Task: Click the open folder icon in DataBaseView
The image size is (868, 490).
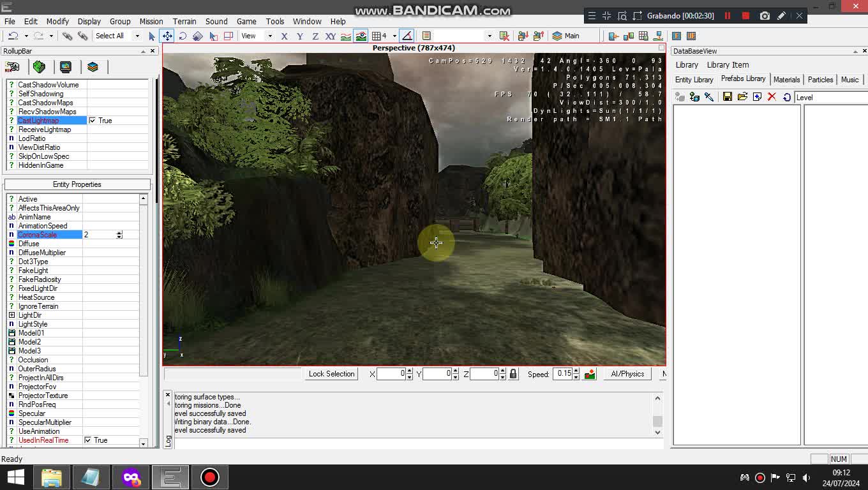Action: pyautogui.click(x=742, y=97)
